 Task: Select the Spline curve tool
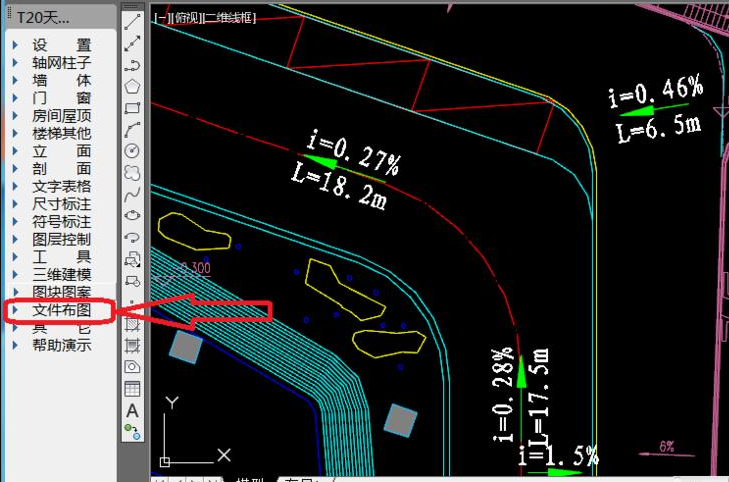[132, 193]
